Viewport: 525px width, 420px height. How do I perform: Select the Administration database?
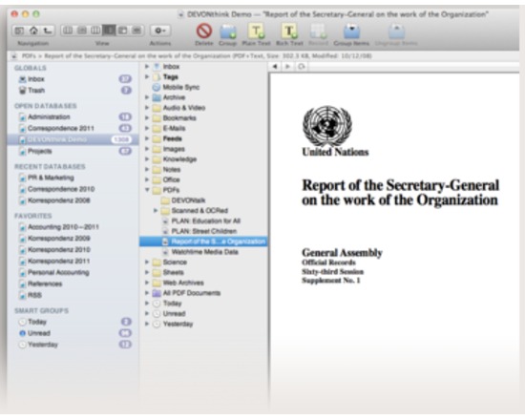click(x=73, y=116)
